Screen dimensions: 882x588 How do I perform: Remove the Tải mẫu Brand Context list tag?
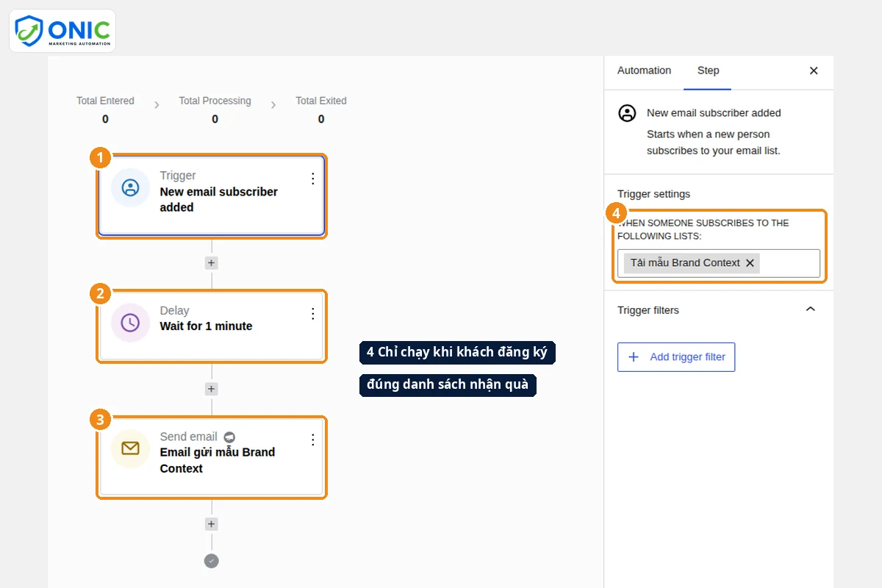click(x=750, y=263)
